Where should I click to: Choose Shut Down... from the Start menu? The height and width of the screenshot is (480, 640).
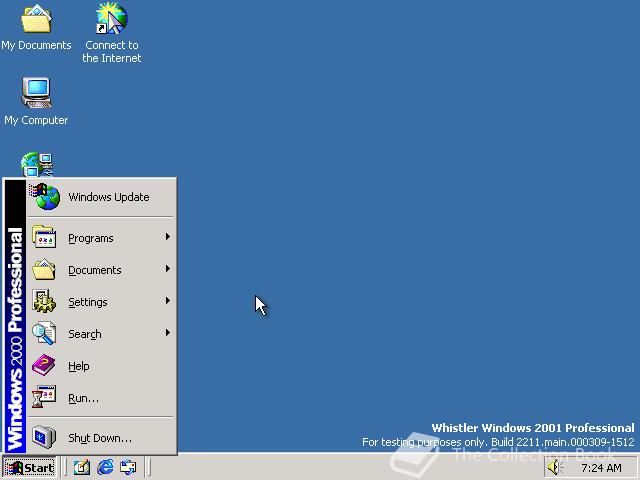102,438
